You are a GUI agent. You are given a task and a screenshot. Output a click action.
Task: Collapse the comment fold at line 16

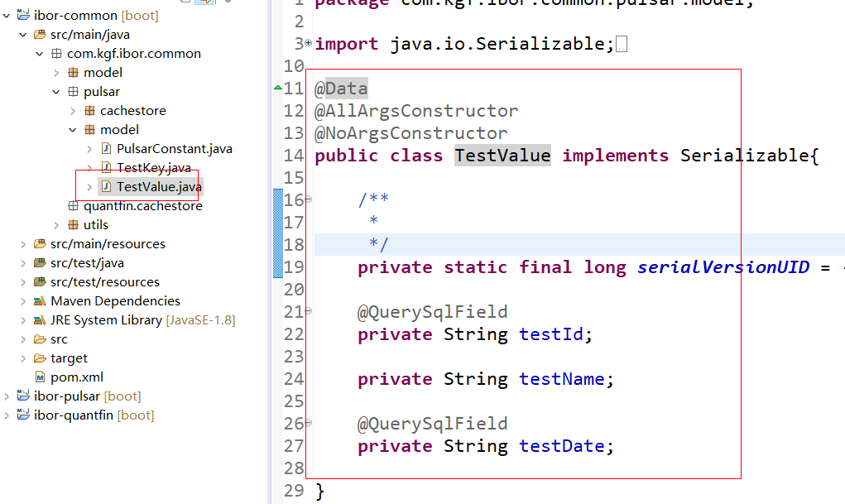[x=306, y=199]
